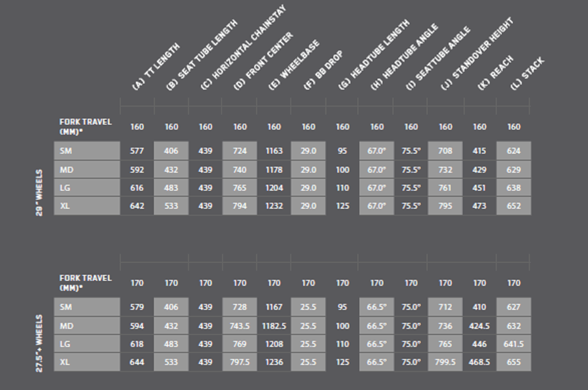Click the 1182.5 wheelbase value
Viewport: 588px width, 390px height.
tap(274, 326)
